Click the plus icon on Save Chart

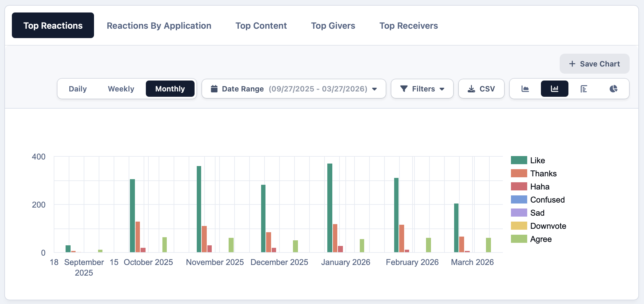click(572, 64)
